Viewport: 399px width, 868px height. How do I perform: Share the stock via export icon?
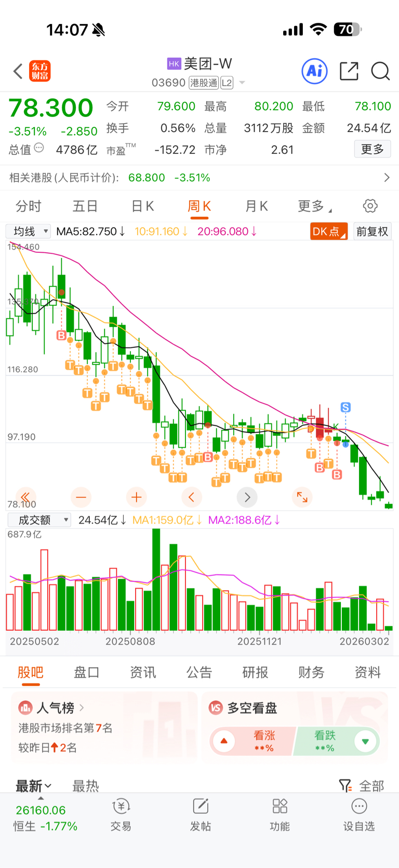(x=349, y=71)
